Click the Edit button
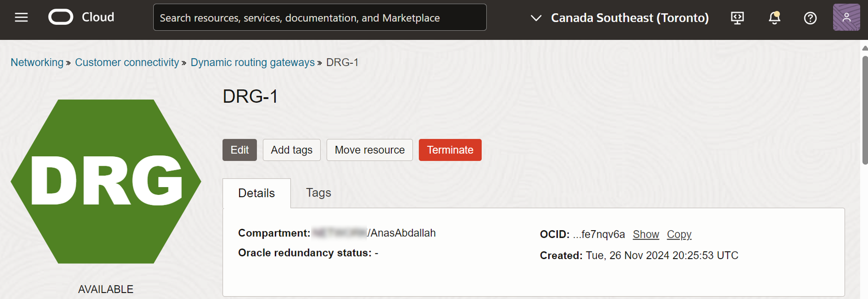Image resolution: width=868 pixels, height=299 pixels. click(239, 150)
